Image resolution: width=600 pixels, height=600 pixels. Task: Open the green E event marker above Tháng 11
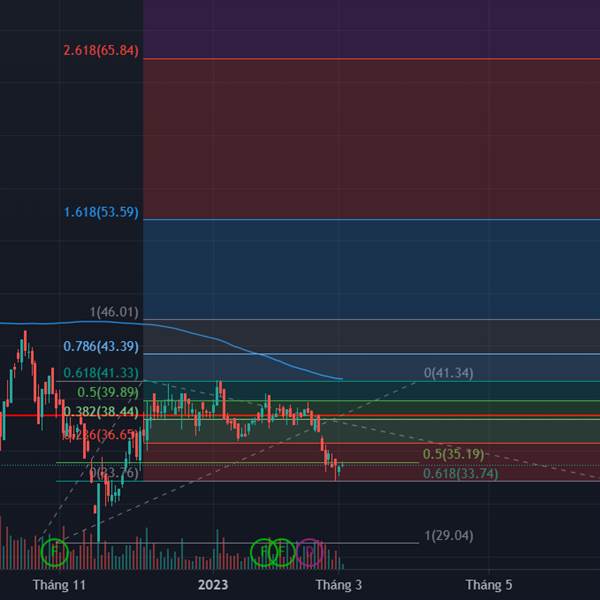pos(54,552)
